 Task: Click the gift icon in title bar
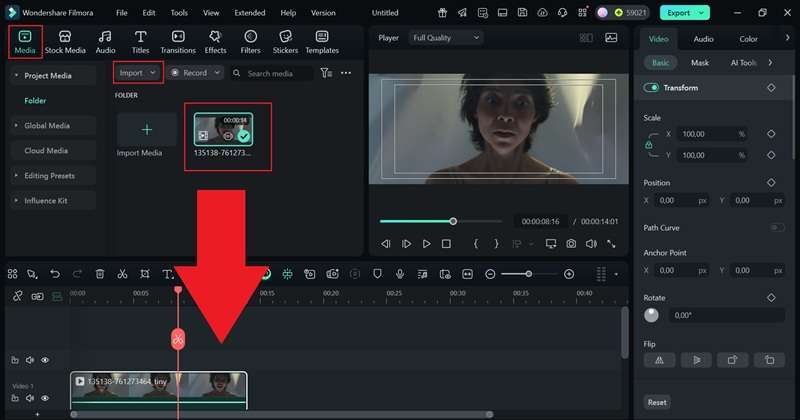coord(442,13)
